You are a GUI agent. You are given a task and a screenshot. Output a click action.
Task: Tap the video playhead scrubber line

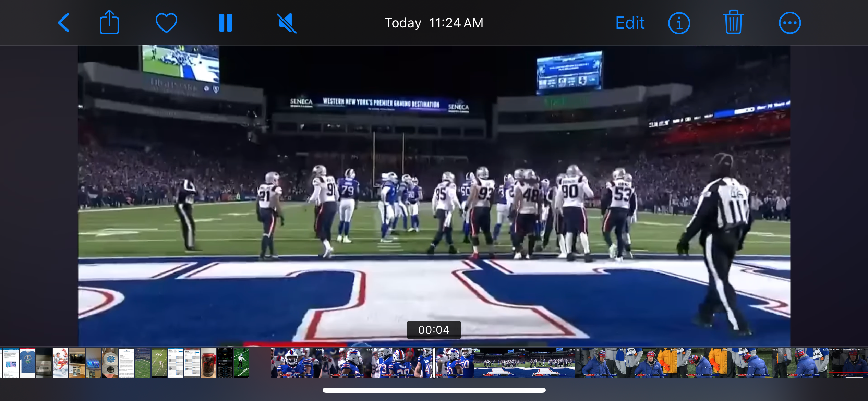(434, 363)
